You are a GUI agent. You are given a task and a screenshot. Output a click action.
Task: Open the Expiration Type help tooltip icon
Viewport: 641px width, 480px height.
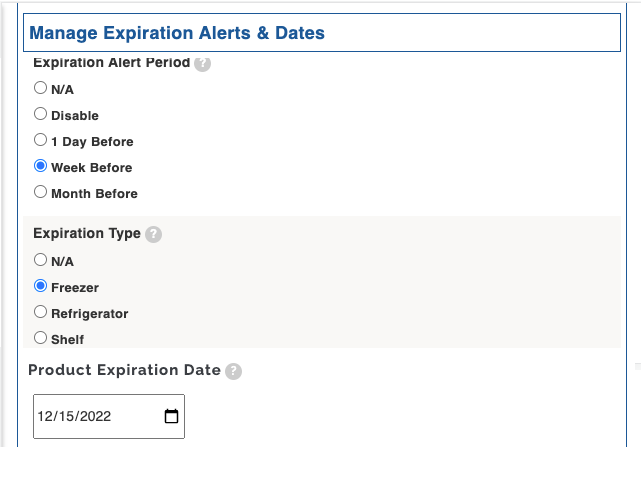coord(153,234)
